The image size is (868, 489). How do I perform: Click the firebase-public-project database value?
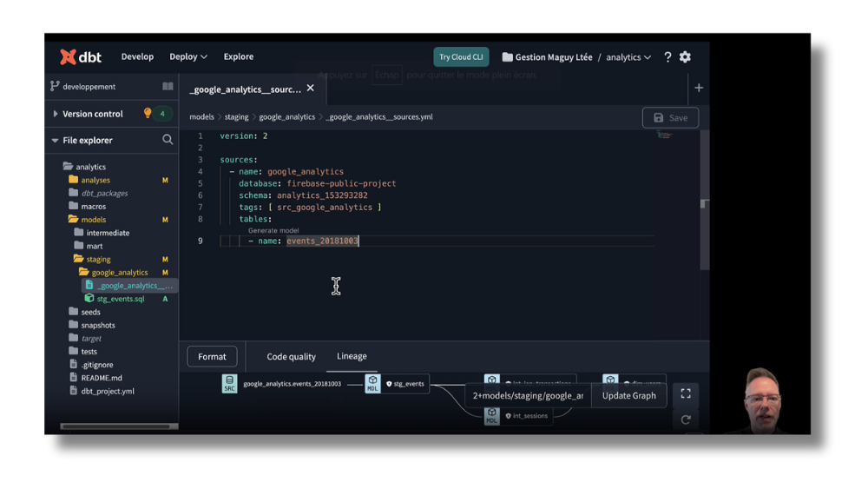pos(341,183)
